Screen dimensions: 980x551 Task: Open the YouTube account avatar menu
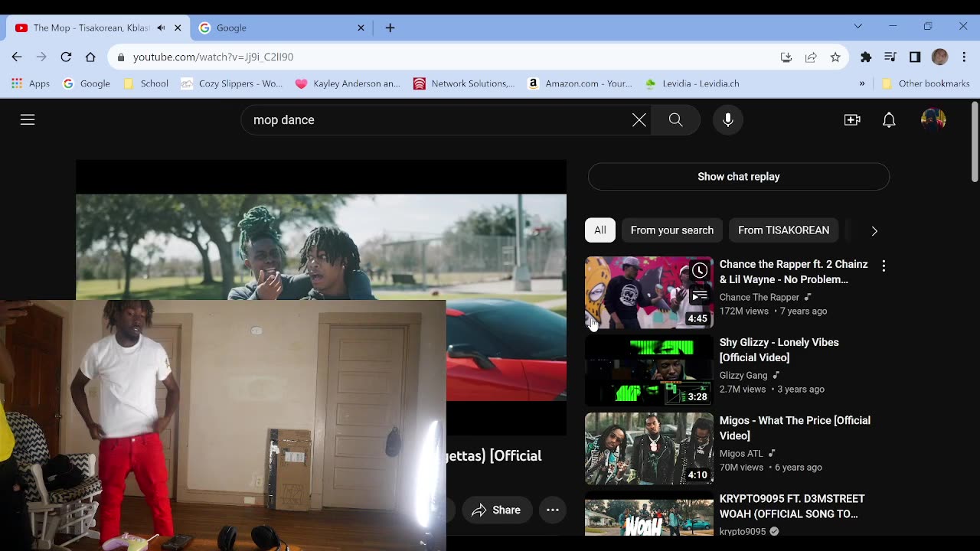coord(933,119)
